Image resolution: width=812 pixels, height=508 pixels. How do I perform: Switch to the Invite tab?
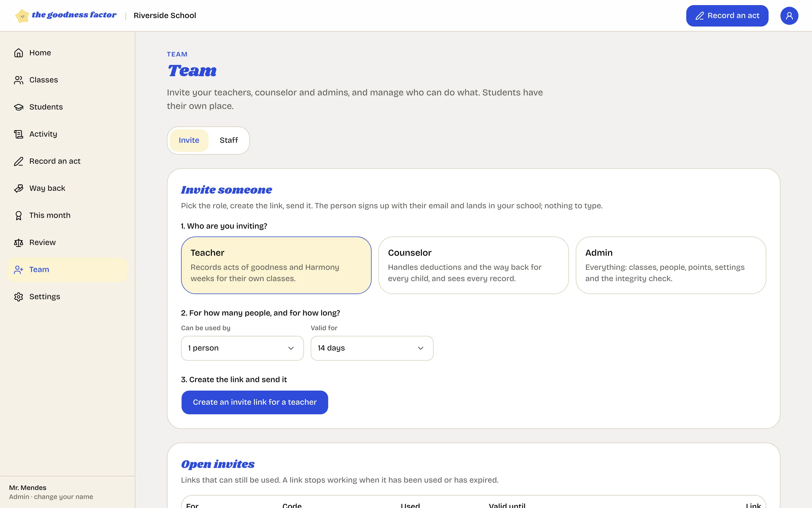(x=189, y=141)
